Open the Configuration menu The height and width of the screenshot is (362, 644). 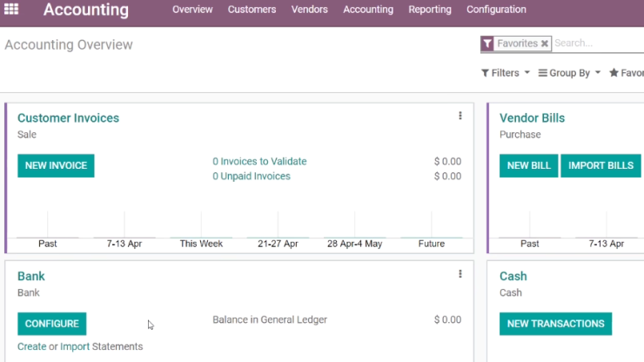tap(496, 10)
